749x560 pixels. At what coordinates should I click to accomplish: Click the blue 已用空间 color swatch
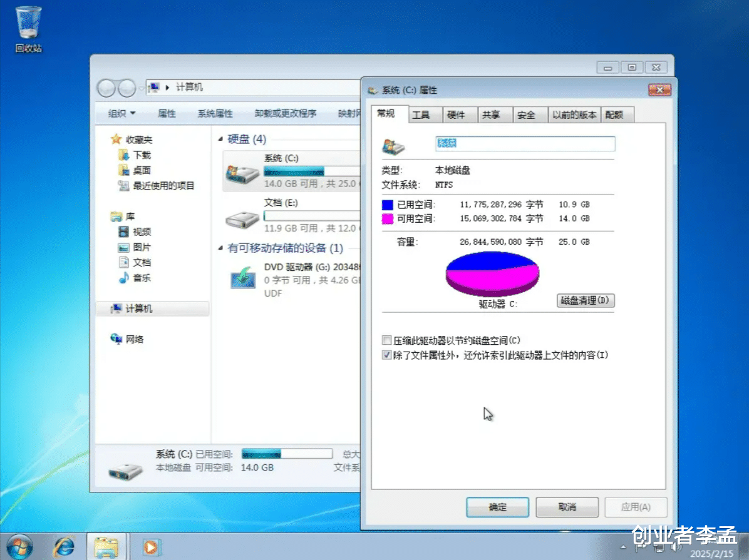[x=388, y=205]
